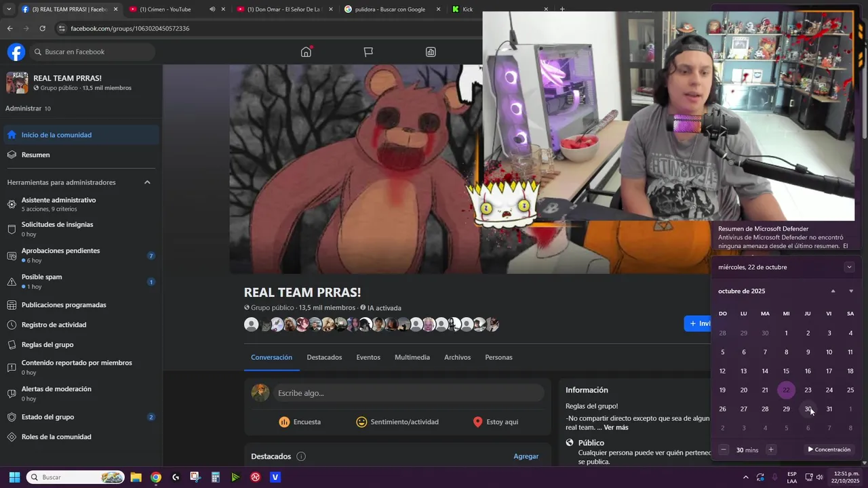Image resolution: width=868 pixels, height=488 pixels.
Task: Go back in browser history
Action: [x=9, y=28]
